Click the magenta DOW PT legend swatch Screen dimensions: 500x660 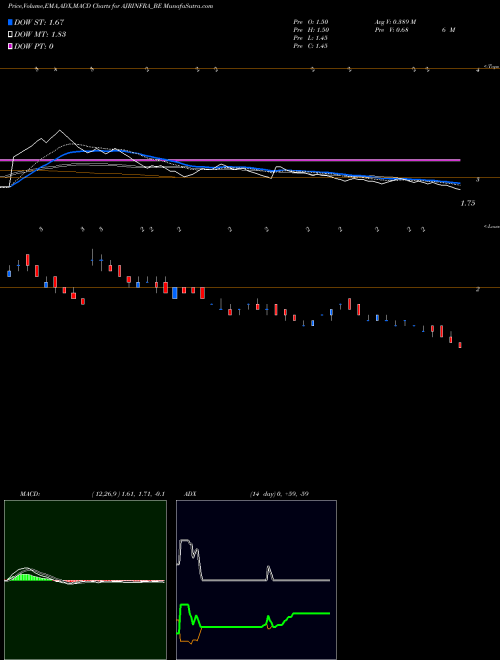(x=10, y=46)
